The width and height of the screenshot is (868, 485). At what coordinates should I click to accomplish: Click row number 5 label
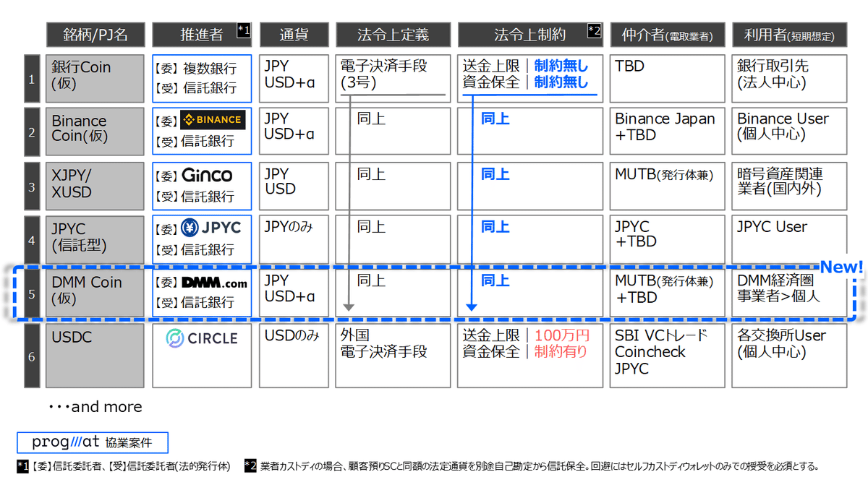[32, 293]
